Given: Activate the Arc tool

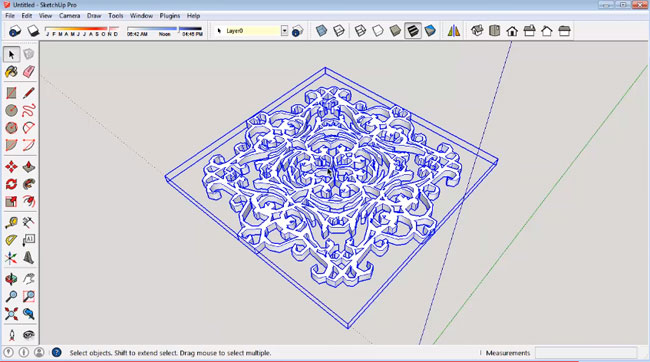Looking at the screenshot, I should click(x=29, y=128).
